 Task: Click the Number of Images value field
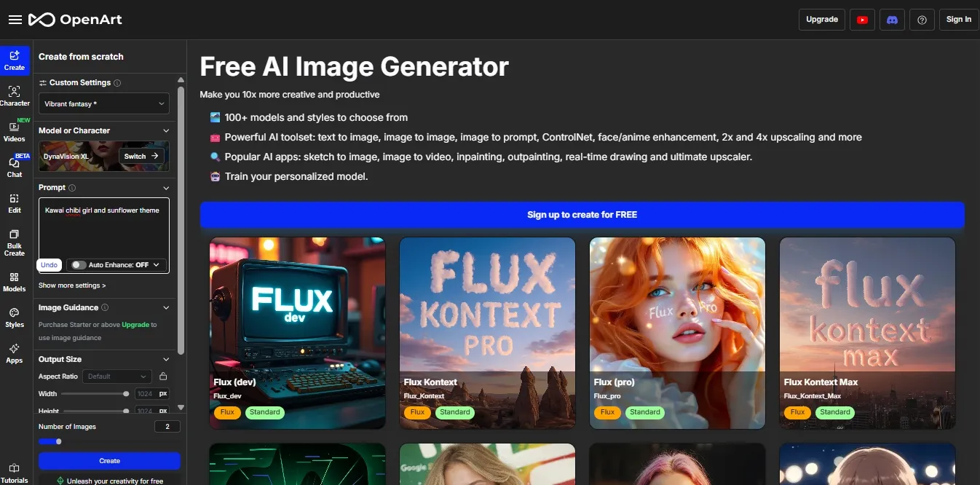167,427
